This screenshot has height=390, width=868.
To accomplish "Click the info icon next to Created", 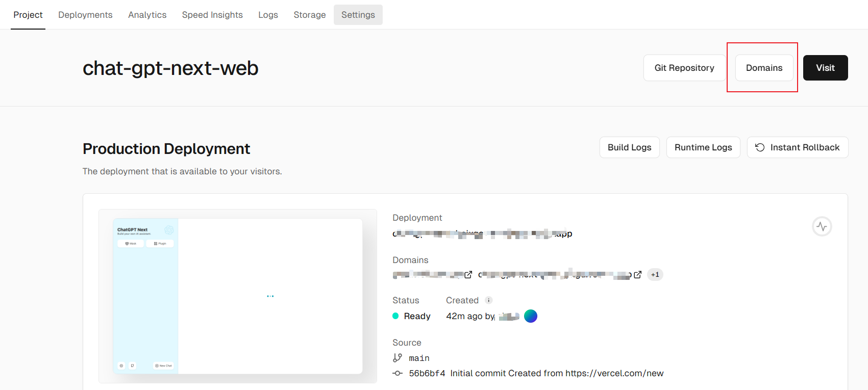I will click(488, 300).
